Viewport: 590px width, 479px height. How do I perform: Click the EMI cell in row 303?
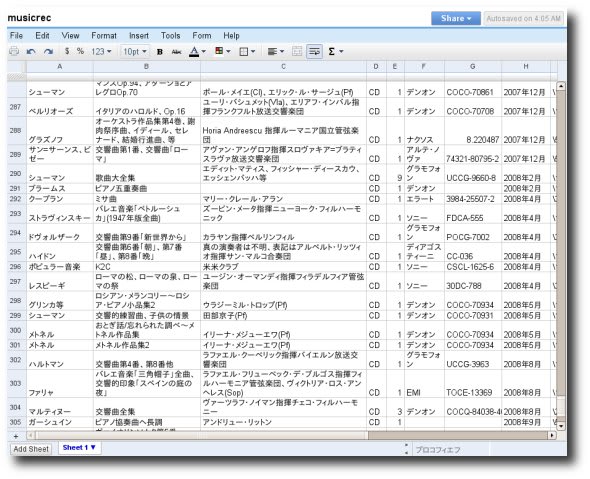click(x=424, y=383)
